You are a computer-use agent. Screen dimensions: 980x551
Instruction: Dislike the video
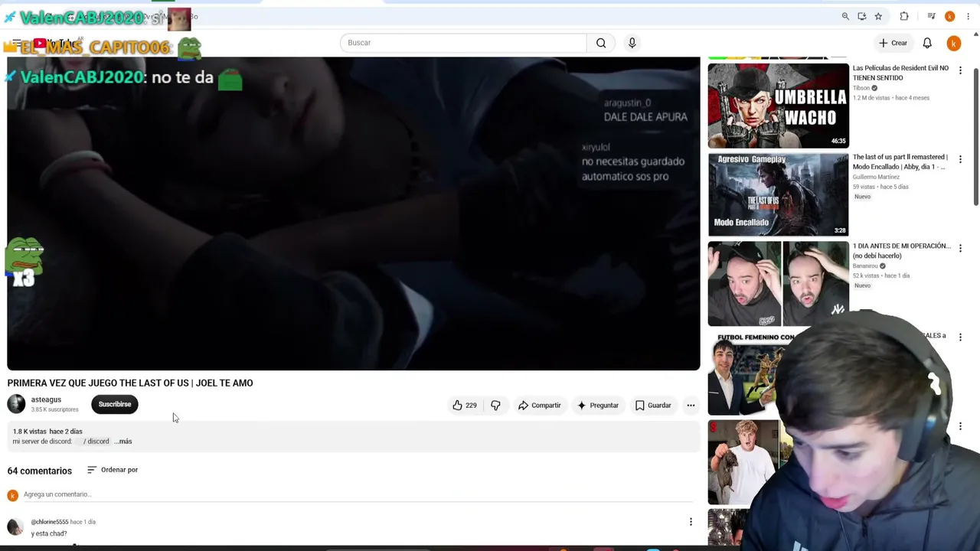click(x=495, y=406)
